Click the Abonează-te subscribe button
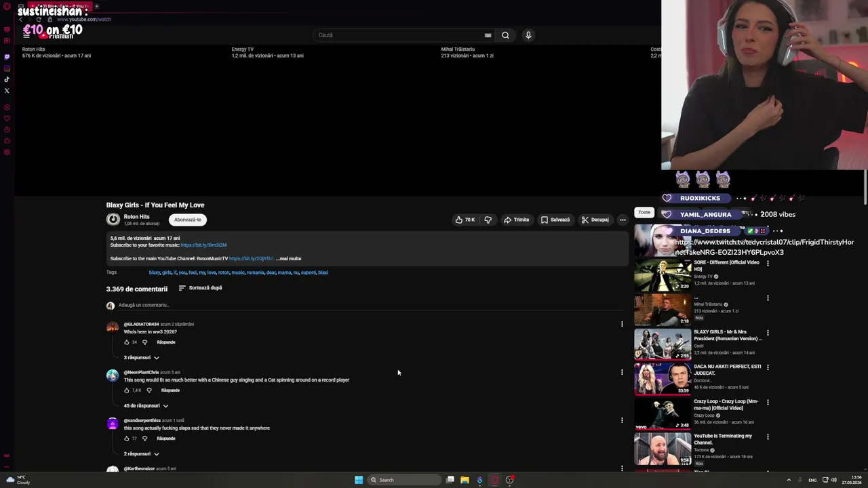Viewport: 868px width, 488px height. (x=187, y=220)
